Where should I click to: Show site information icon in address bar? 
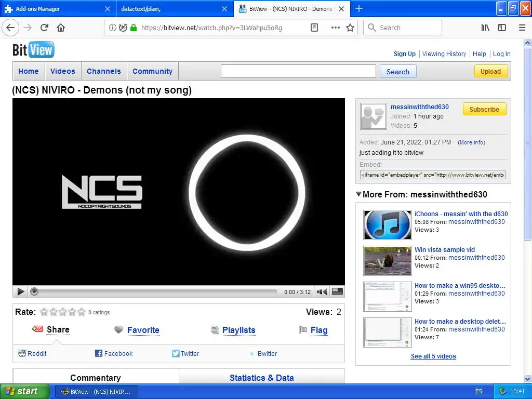(x=112, y=28)
